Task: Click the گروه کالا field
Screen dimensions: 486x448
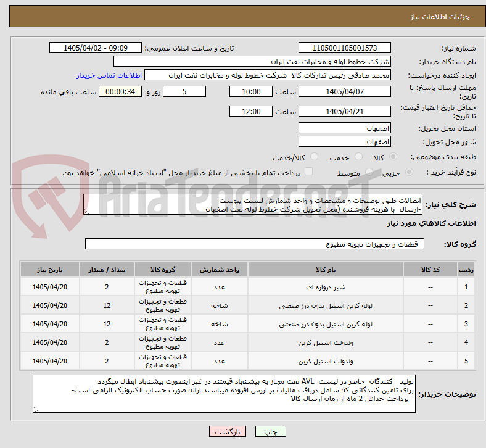Action: (255, 244)
